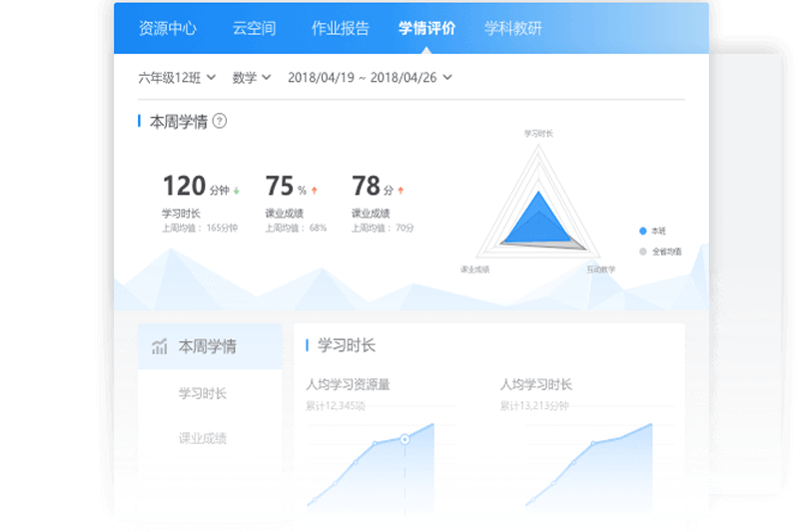The height and width of the screenshot is (532, 799).
Task: Click the red up arrow beside 75%
Action: (314, 189)
